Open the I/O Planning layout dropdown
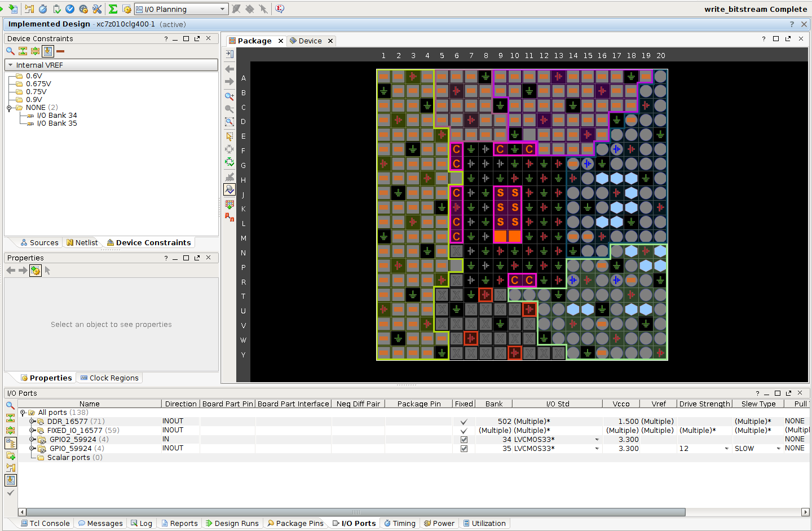Viewport: 812px width, 531px height. [x=222, y=9]
